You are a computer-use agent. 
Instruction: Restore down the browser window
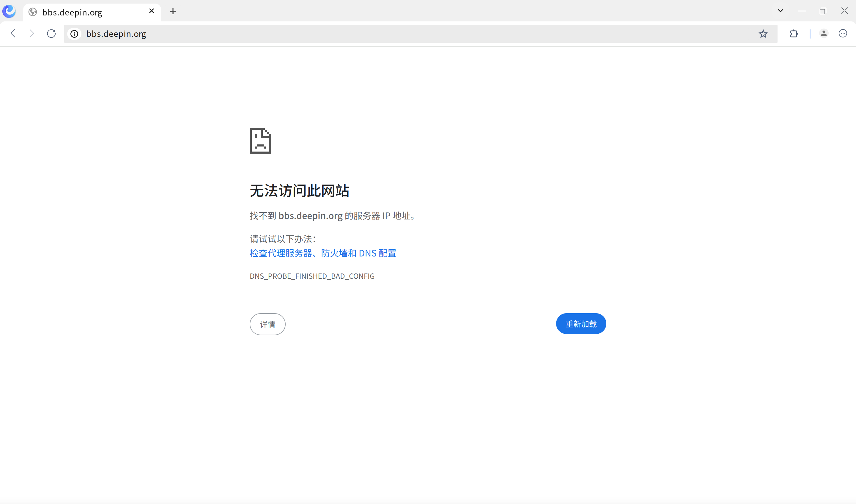click(x=823, y=11)
